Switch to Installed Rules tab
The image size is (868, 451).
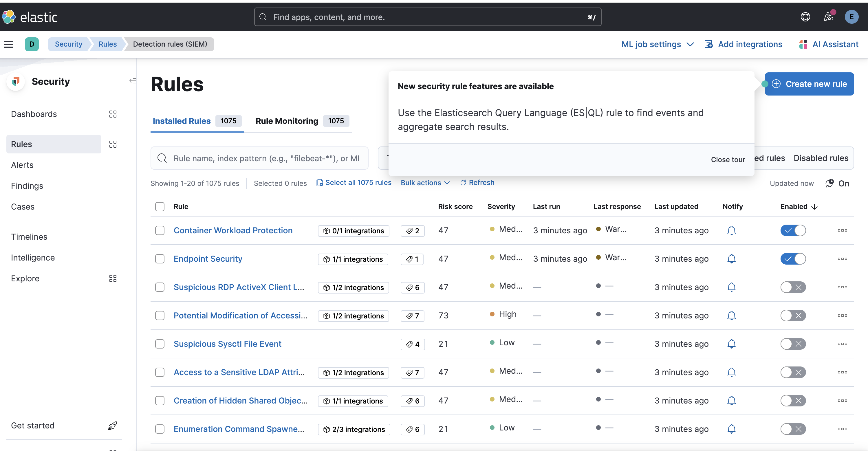coord(197,121)
